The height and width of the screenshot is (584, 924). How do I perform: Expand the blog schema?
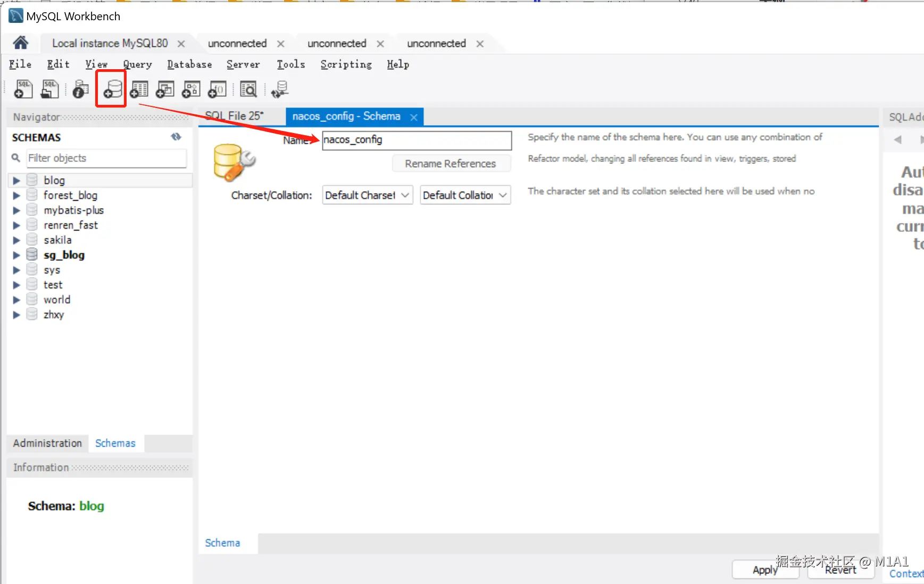pos(16,180)
